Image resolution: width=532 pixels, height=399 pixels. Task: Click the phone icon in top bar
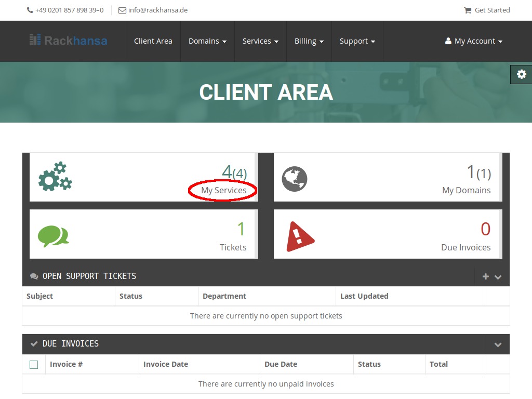click(30, 10)
